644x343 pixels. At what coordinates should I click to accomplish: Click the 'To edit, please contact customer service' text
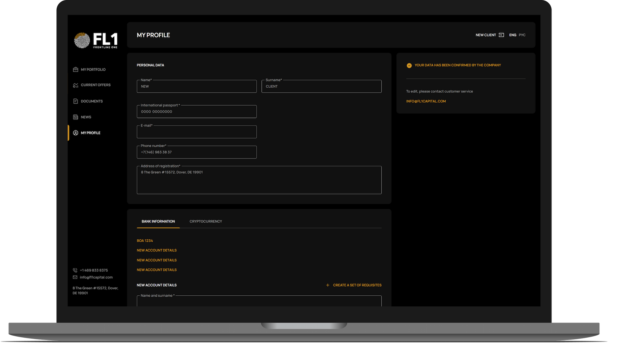pyautogui.click(x=439, y=91)
